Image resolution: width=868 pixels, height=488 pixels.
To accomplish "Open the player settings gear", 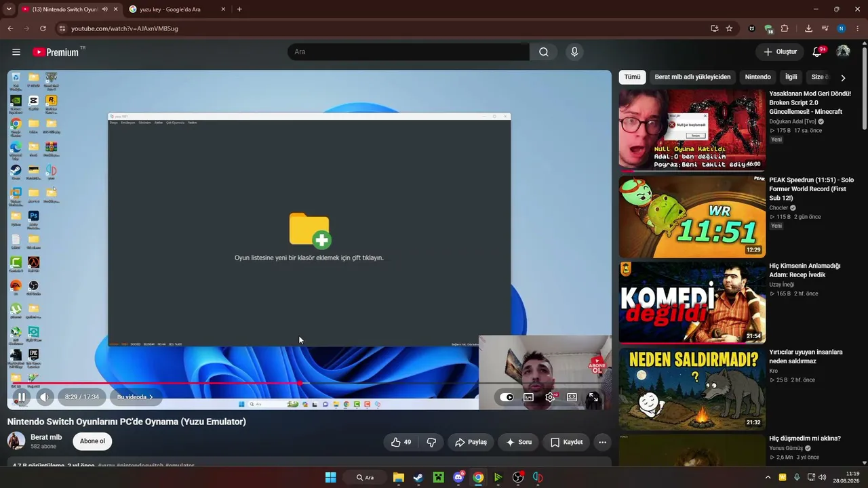I will [x=550, y=397].
